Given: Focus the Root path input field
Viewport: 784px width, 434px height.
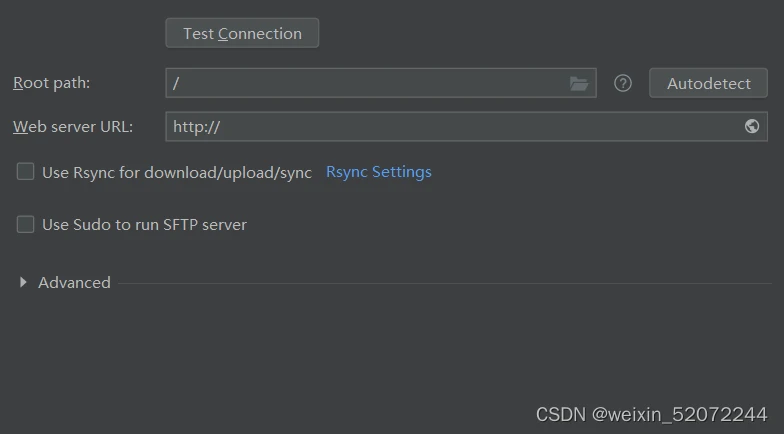Looking at the screenshot, I should (x=381, y=83).
